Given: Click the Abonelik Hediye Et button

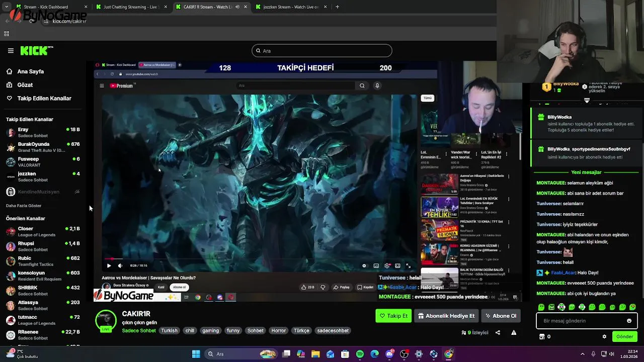Looking at the screenshot, I should coord(446,316).
